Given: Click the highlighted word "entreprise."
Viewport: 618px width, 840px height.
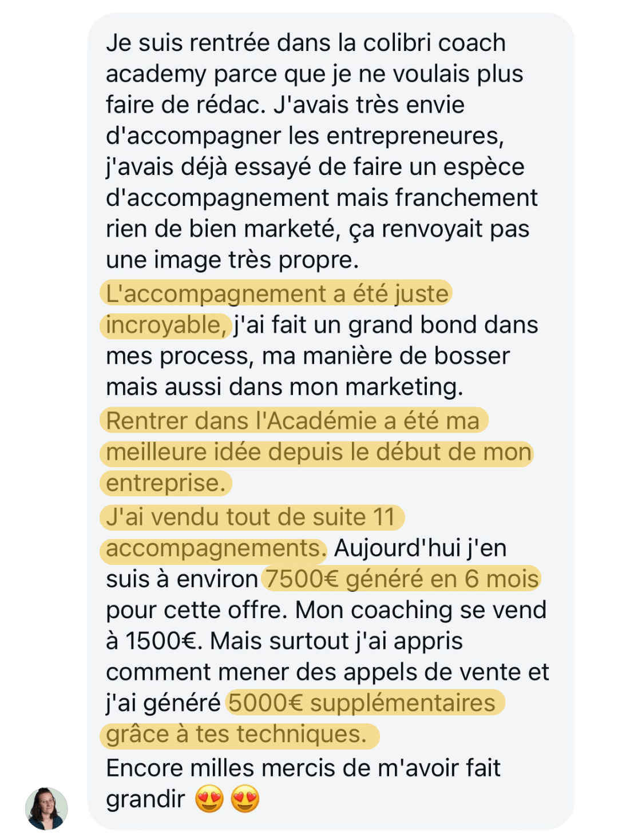Looking at the screenshot, I should (x=166, y=483).
